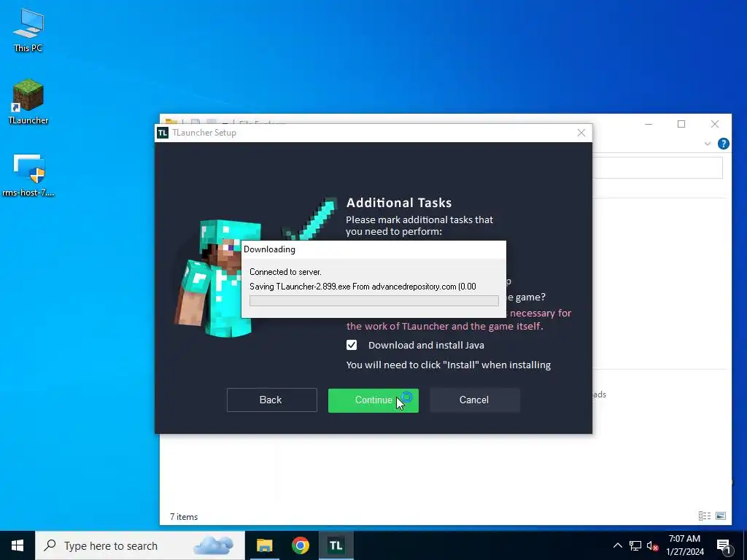Viewport: 747px width, 560px height.
Task: Open File Explorer help icon
Action: tap(723, 144)
